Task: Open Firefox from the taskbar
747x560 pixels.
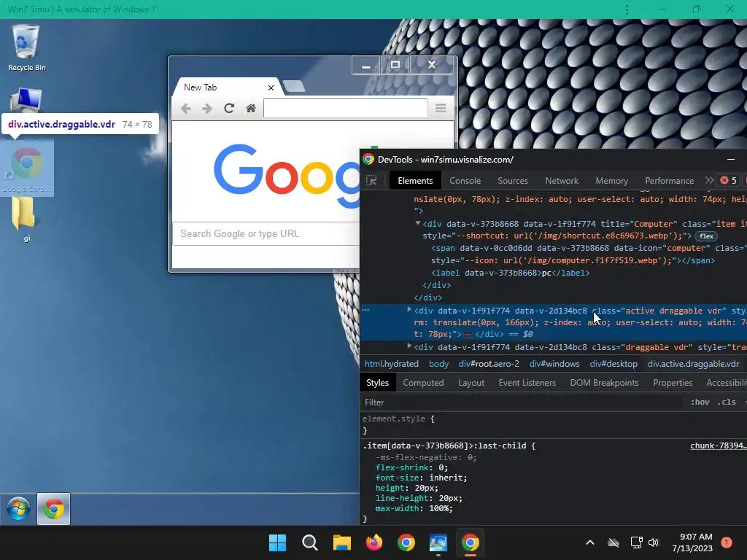Action: 374,542
